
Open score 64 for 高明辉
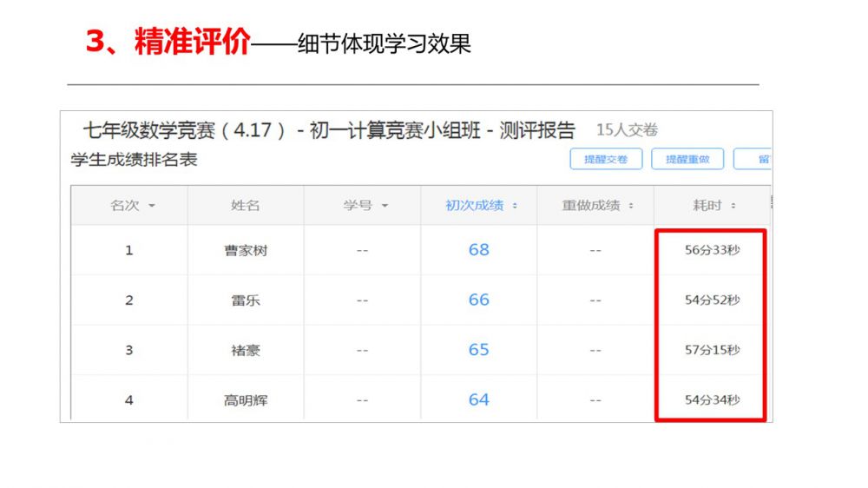pos(479,399)
